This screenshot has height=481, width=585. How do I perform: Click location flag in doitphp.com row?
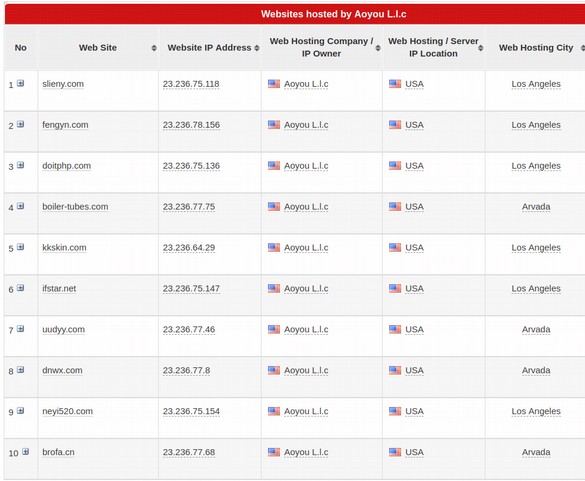(395, 165)
